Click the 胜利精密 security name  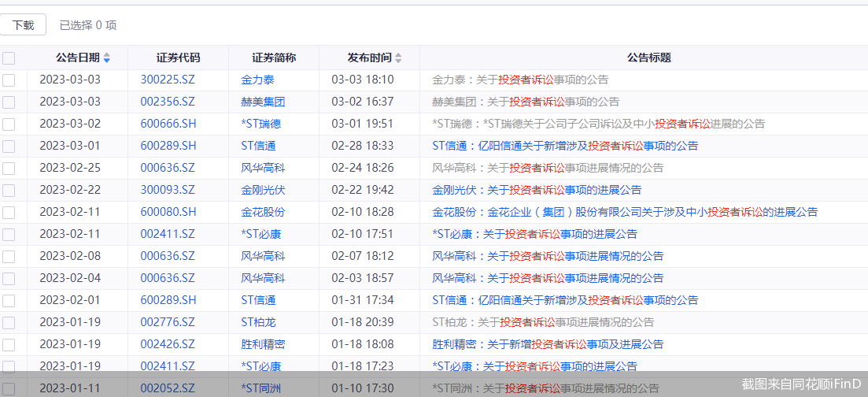[263, 344]
